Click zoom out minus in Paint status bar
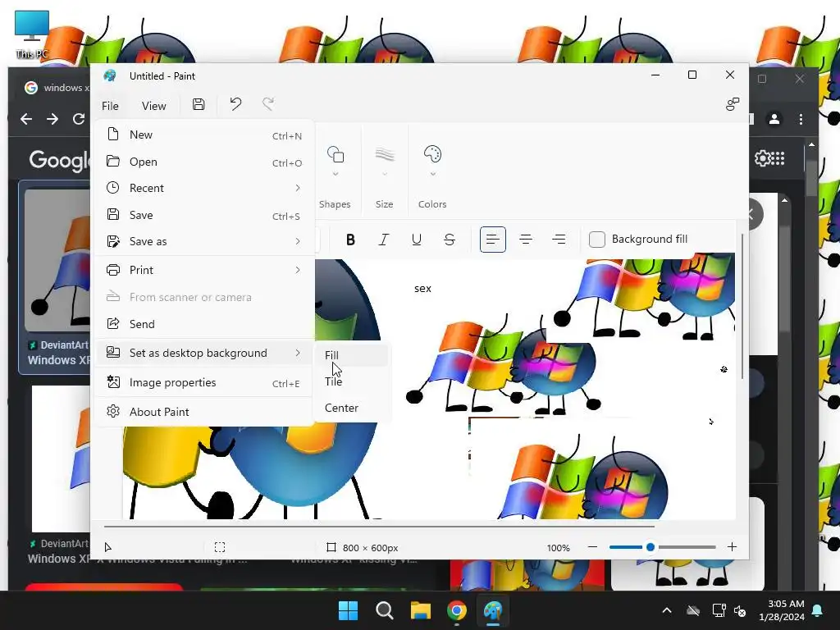Image resolution: width=840 pixels, height=630 pixels. tap(592, 547)
